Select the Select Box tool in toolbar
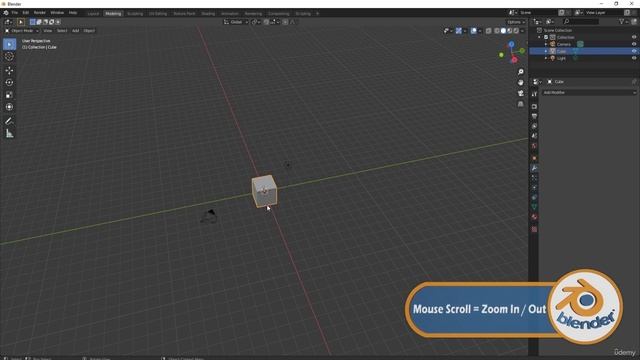 pos(9,44)
